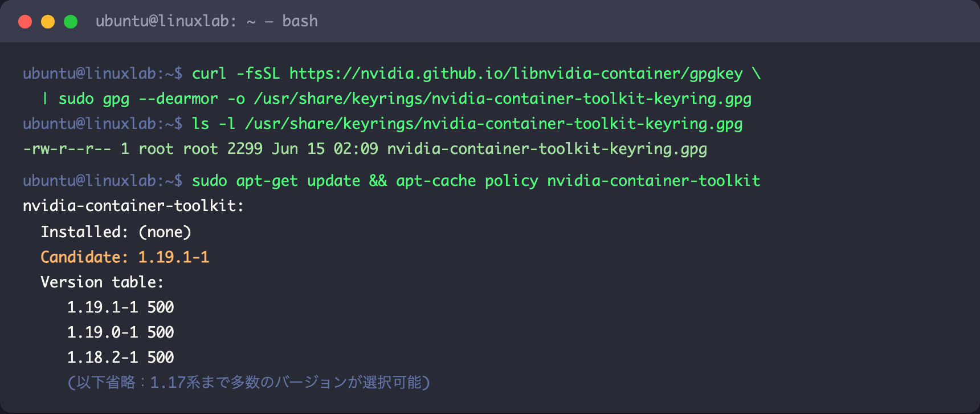Click the keyring path in gpg output option

[x=503, y=99]
